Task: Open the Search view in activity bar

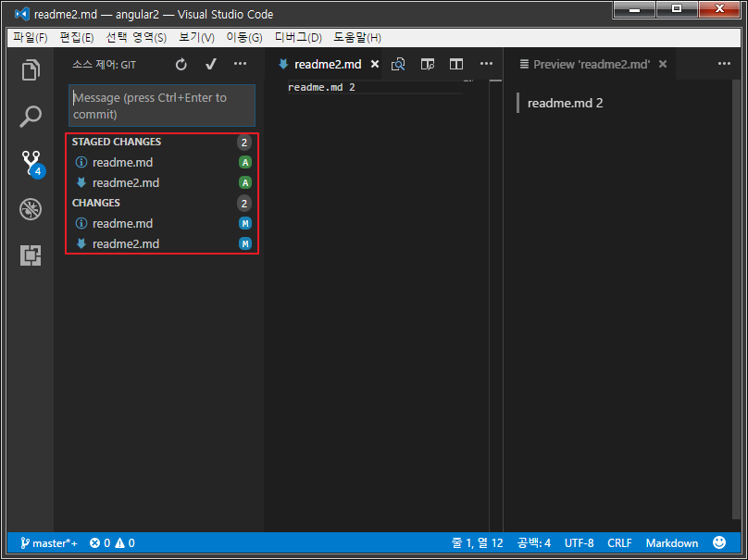Action: pyautogui.click(x=31, y=117)
